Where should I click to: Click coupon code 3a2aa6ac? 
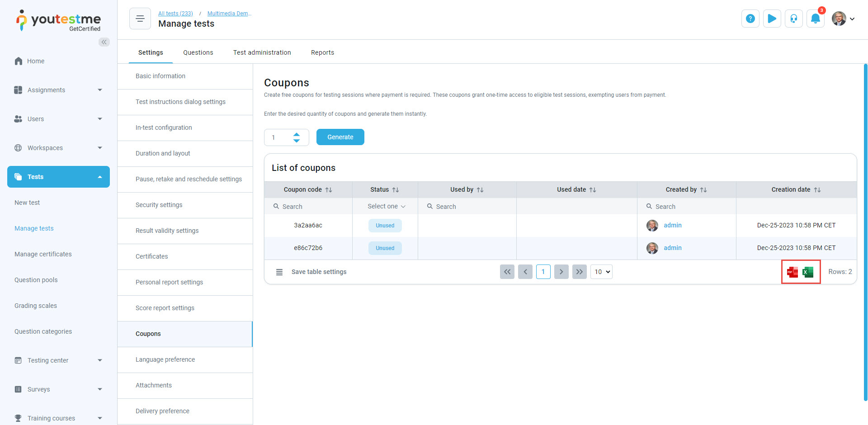pos(308,225)
